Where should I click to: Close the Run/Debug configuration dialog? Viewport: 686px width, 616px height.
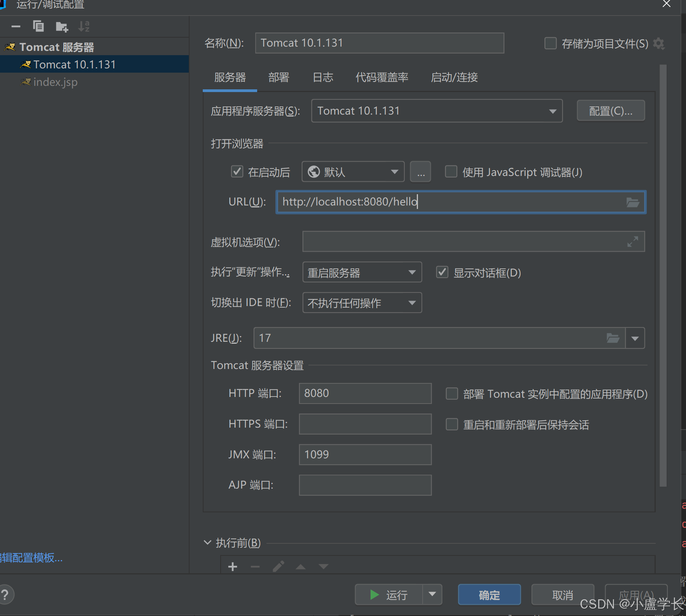coord(667,4)
